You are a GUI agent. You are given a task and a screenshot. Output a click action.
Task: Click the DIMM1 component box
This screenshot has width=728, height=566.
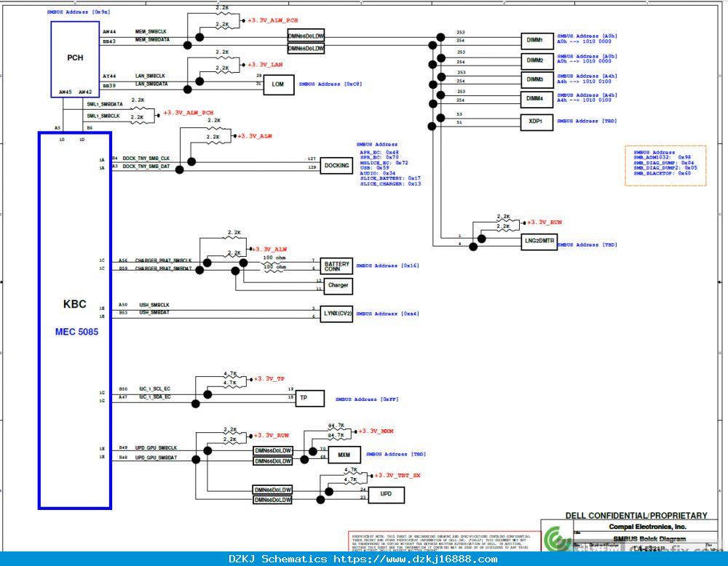click(x=537, y=41)
